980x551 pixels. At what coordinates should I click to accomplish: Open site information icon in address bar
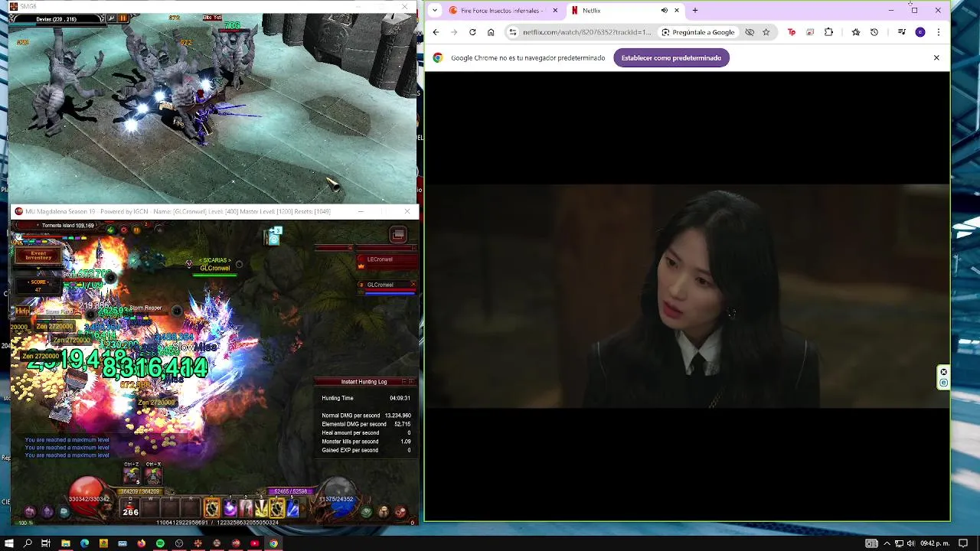[x=513, y=32]
